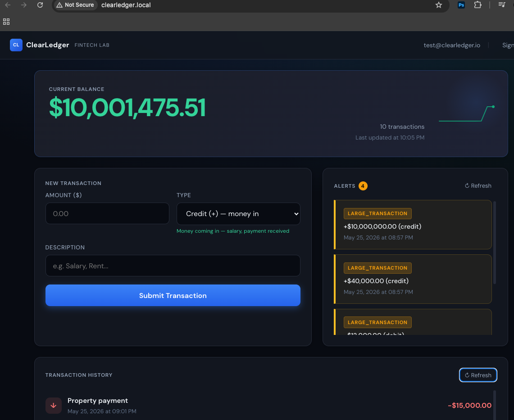Refresh the Alerts panel

[x=478, y=186]
